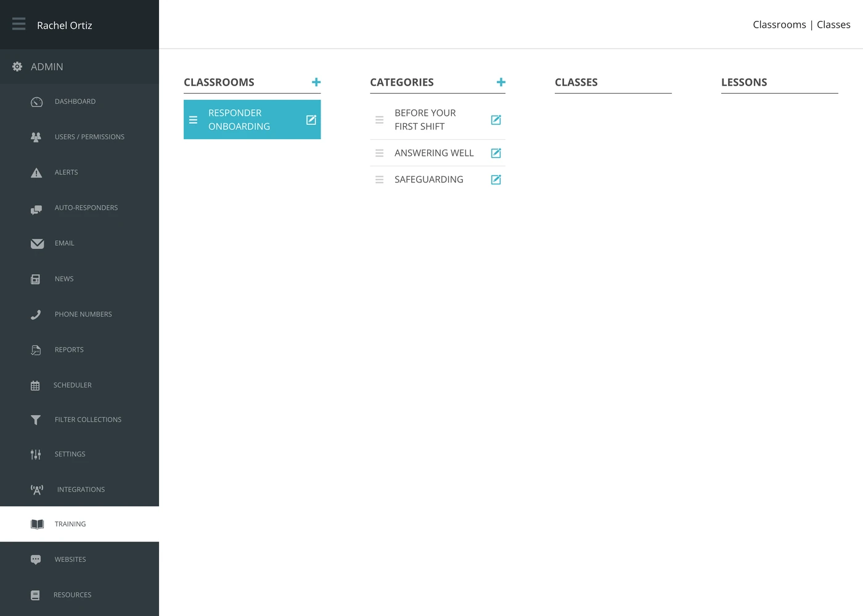Screen dimensions: 863x616
Task: Open the News newspaper icon
Action: tap(36, 279)
